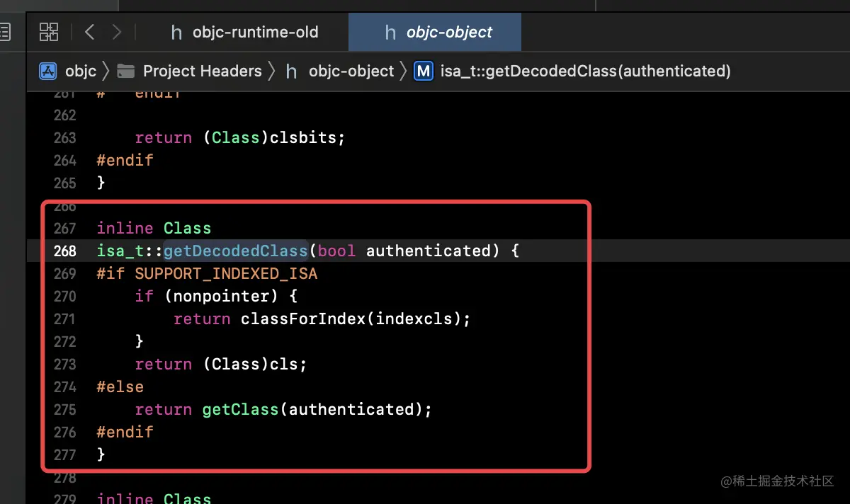The image size is (850, 504).
Task: Go forward with the right chevron
Action: coord(117,32)
